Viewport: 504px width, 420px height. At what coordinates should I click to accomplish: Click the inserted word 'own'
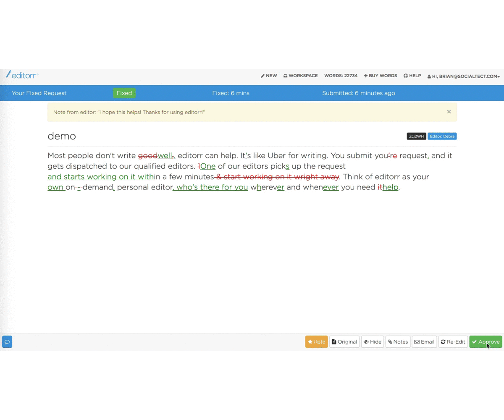(x=55, y=187)
